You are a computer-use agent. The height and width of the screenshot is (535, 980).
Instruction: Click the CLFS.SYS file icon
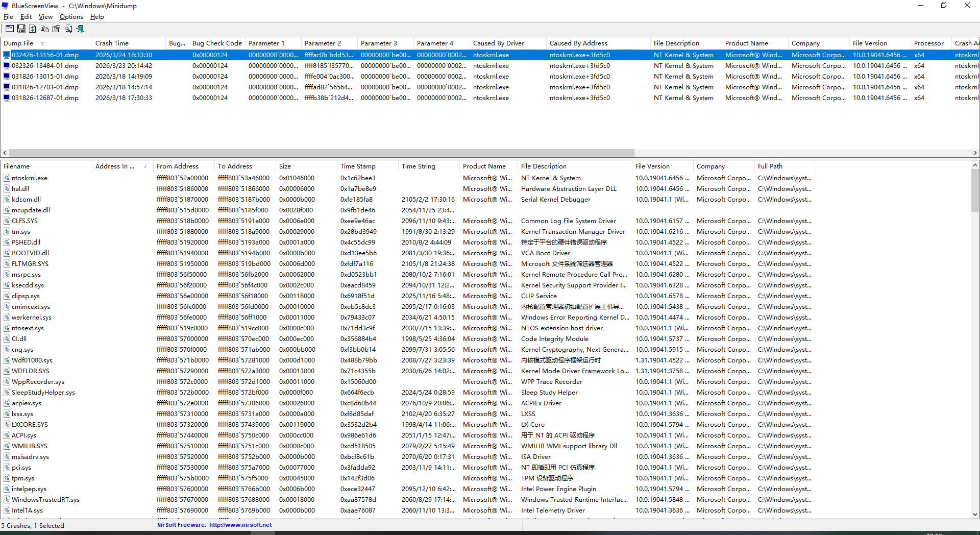7,221
